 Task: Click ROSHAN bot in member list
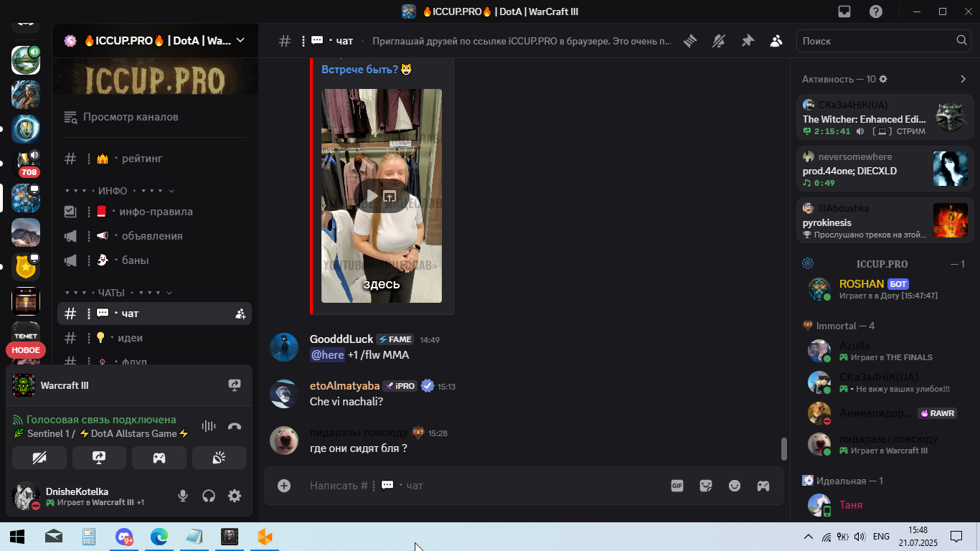885,289
